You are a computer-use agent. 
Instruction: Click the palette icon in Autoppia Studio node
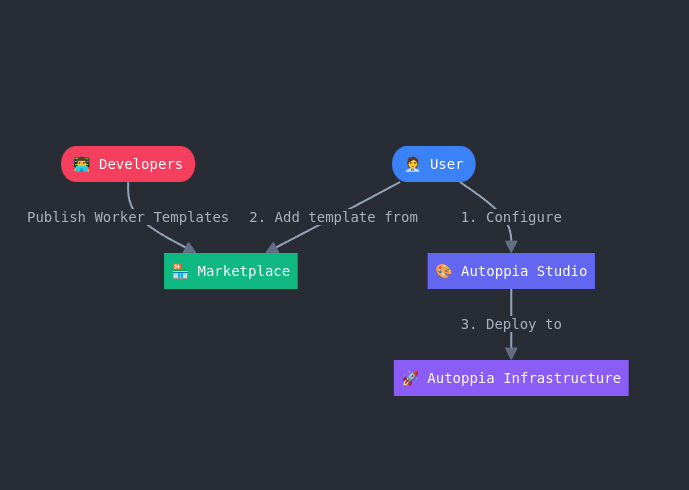click(x=444, y=271)
